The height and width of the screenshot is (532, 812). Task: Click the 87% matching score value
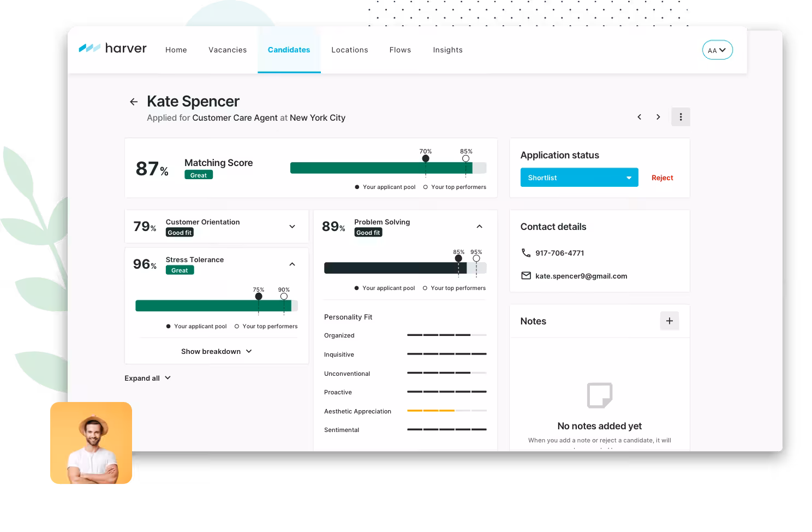tap(152, 169)
